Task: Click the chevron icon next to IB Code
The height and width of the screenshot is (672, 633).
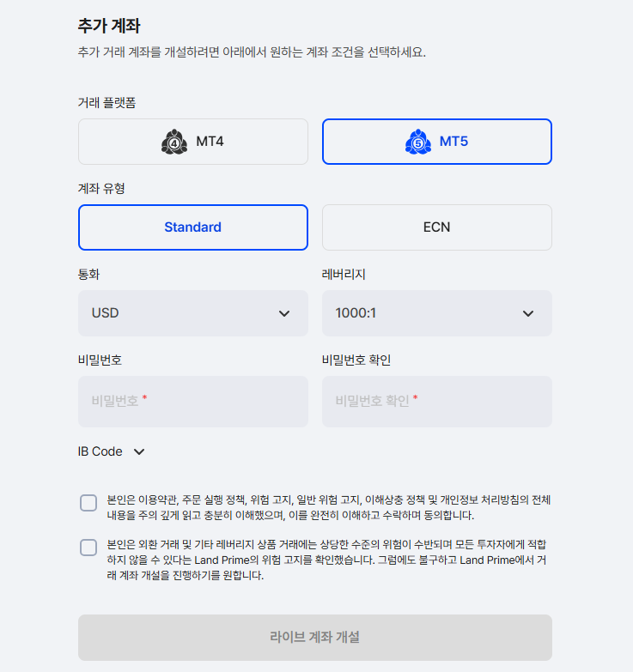Action: coord(139,451)
